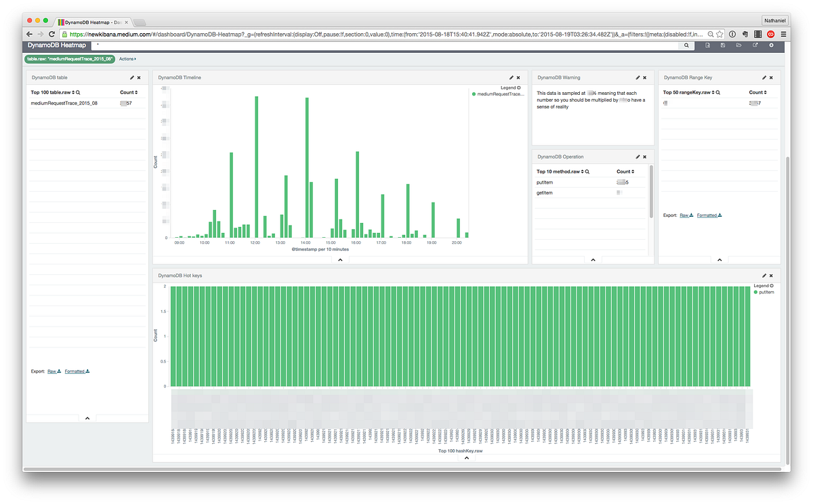Export Formatted from Range Key panel
Screen dimensions: 813x504
tap(709, 215)
